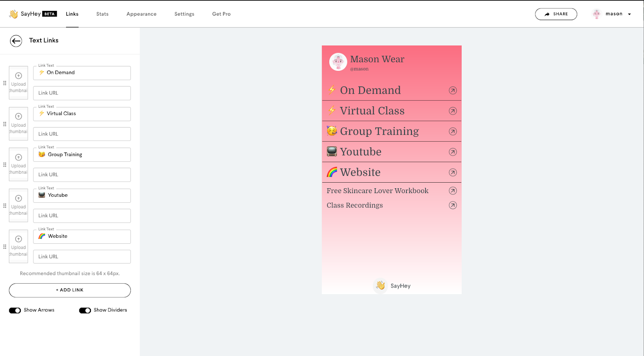This screenshot has width=644, height=356.
Task: Click Link URL field under Youtube
Action: (x=82, y=216)
